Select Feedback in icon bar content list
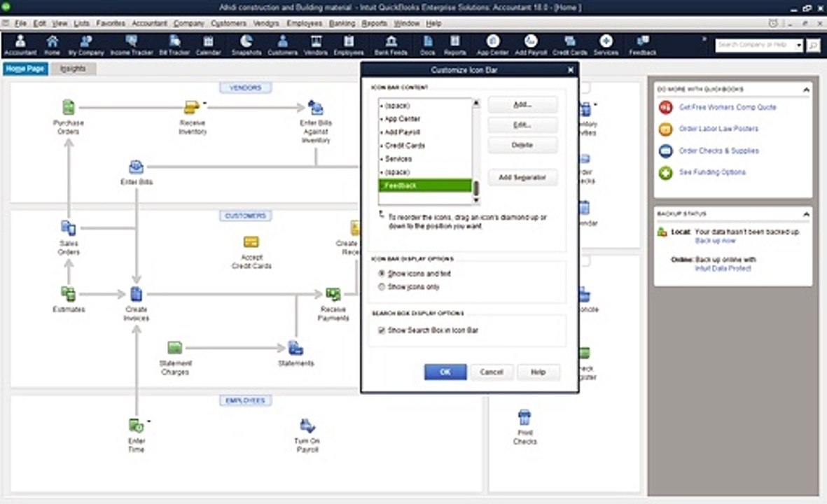The image size is (827, 504). click(425, 185)
